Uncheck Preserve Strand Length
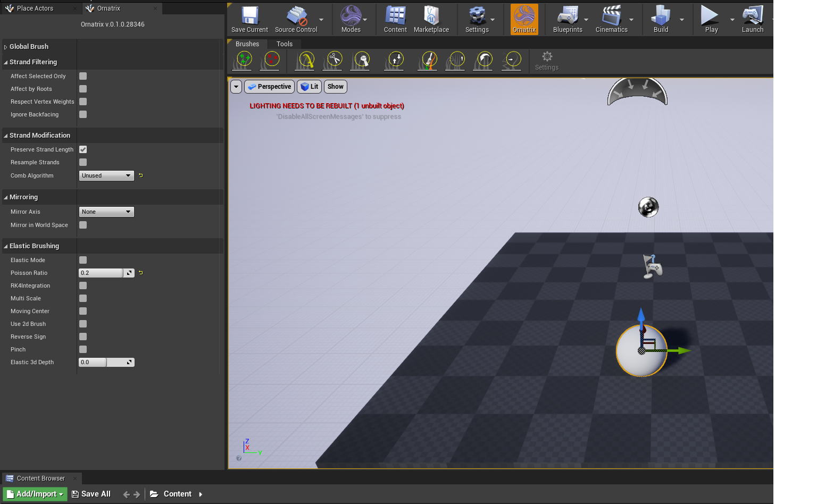This screenshot has width=817, height=504. click(x=83, y=149)
